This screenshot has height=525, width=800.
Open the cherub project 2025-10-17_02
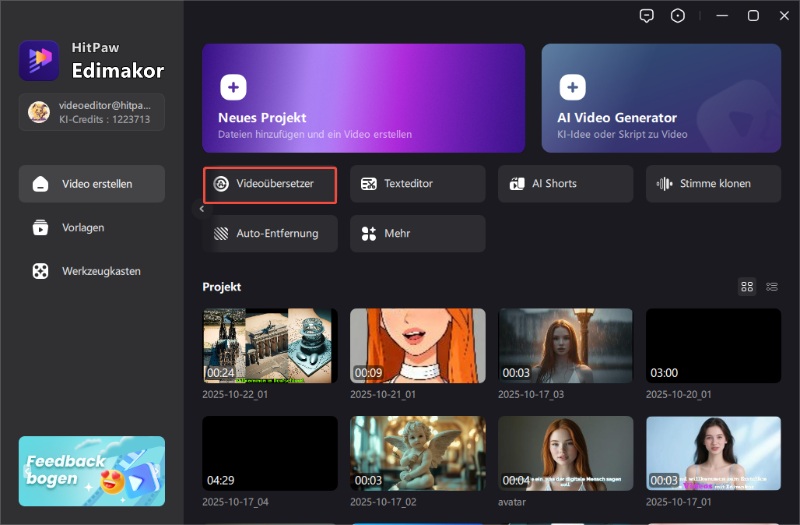[x=417, y=453]
